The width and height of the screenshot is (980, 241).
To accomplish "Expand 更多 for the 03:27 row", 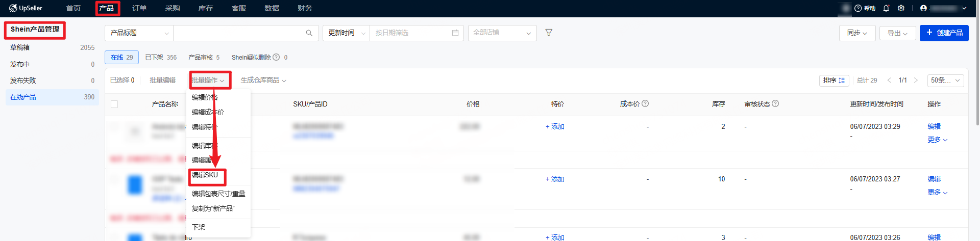I will tap(937, 192).
